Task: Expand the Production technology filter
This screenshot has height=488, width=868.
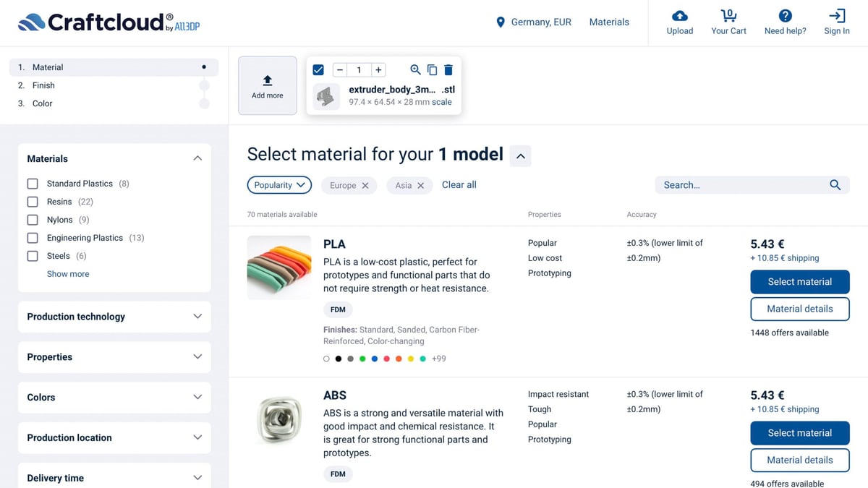Action: click(x=114, y=317)
